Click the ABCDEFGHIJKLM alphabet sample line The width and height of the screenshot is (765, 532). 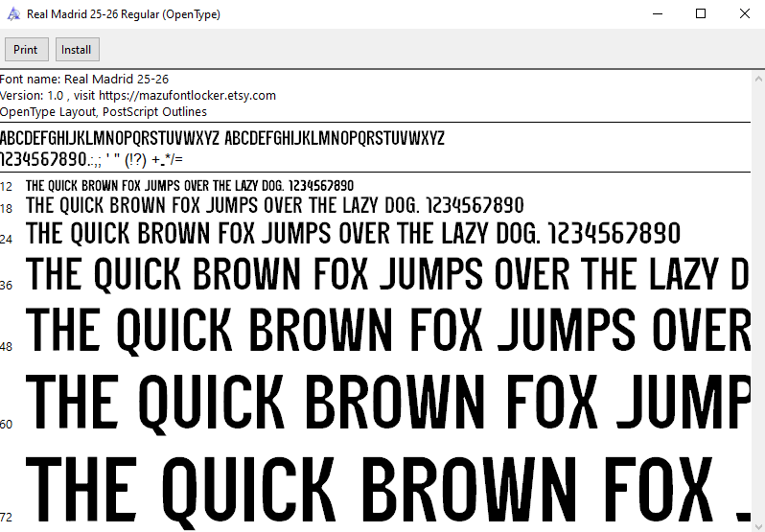221,137
